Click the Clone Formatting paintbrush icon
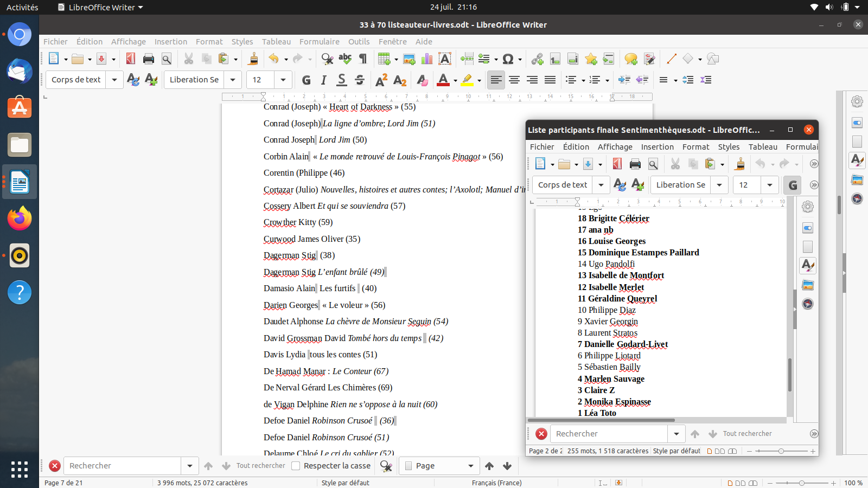The image size is (868, 488). click(x=253, y=59)
